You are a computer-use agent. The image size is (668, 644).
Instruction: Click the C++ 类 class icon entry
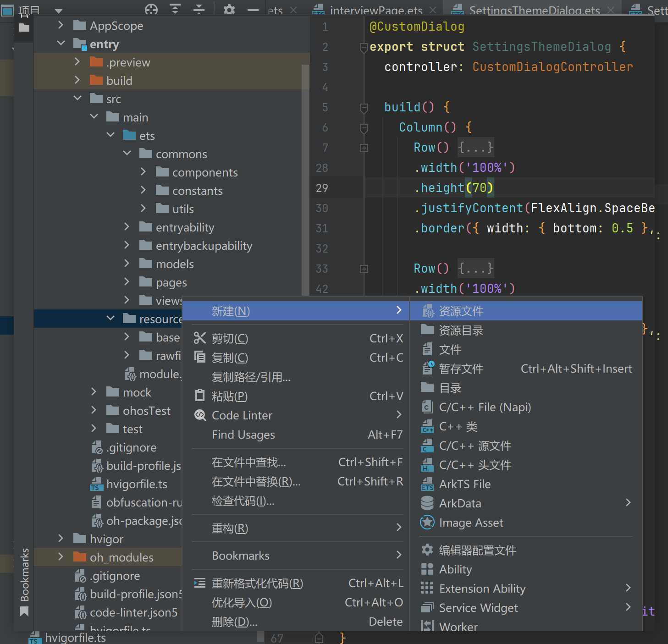click(427, 426)
